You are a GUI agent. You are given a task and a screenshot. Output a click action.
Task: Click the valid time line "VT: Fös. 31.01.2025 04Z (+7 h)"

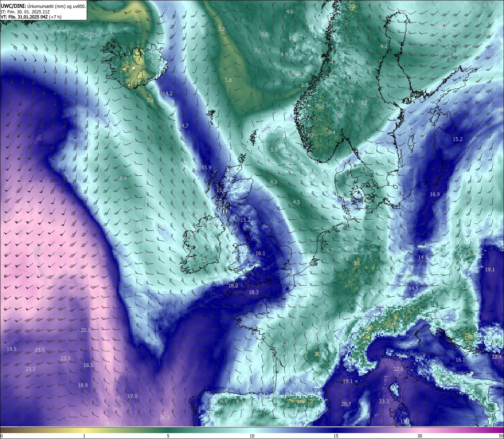click(x=31, y=17)
